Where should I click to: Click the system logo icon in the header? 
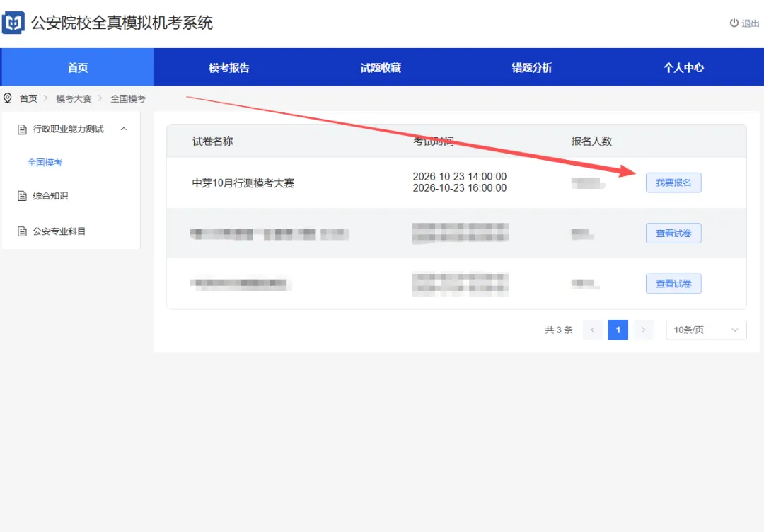coord(13,23)
